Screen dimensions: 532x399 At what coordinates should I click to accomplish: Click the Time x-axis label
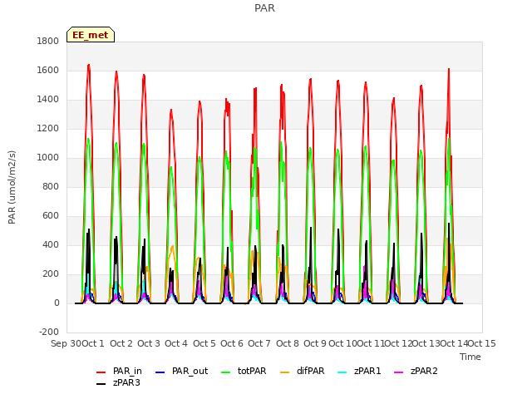click(470, 357)
